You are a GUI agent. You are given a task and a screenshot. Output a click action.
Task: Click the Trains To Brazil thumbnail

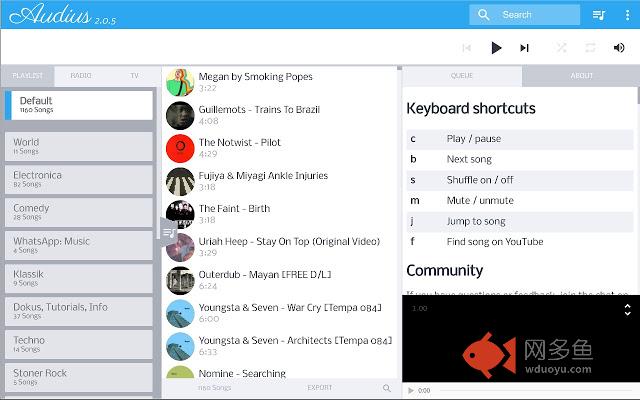point(180,116)
